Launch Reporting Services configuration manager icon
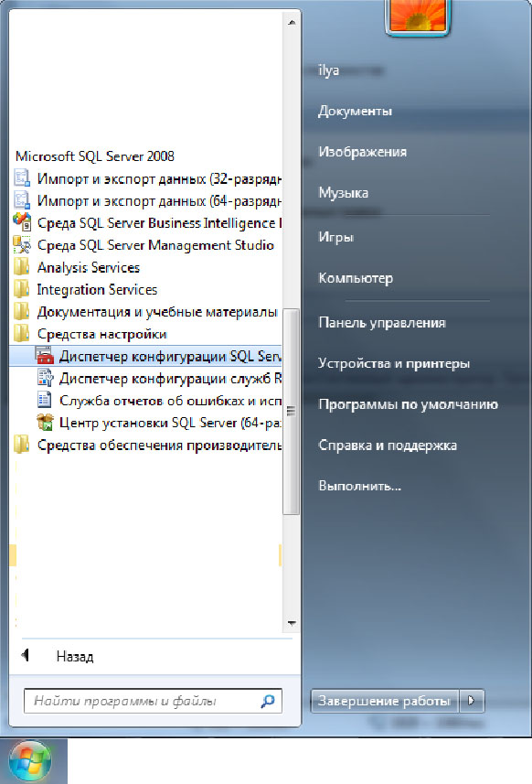The width and height of the screenshot is (532, 784). (45, 378)
